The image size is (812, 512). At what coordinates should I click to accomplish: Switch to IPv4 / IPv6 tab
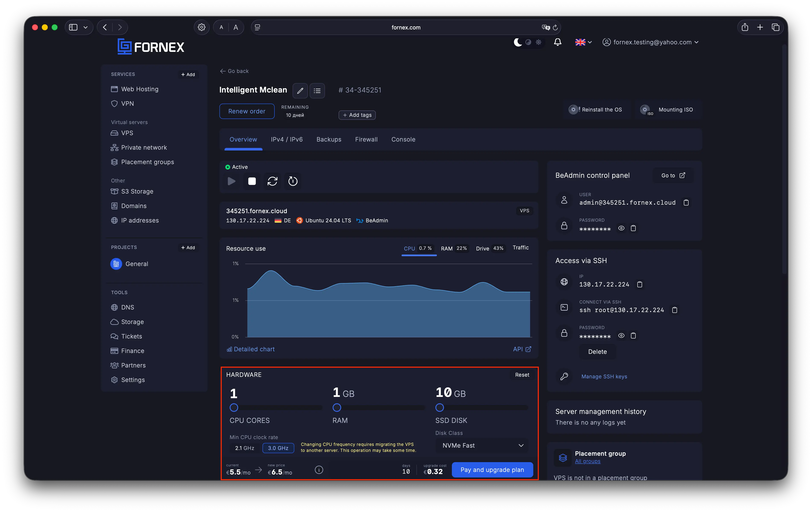(x=287, y=139)
